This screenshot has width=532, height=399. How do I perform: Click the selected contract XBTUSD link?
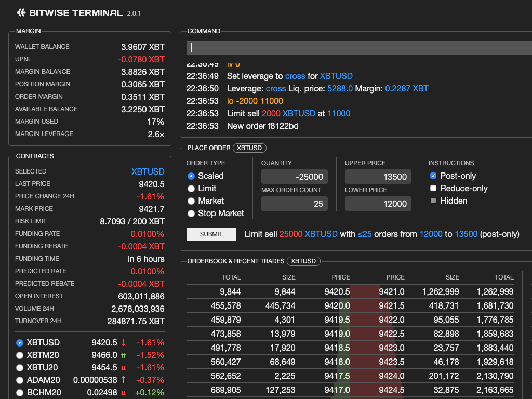click(x=148, y=171)
